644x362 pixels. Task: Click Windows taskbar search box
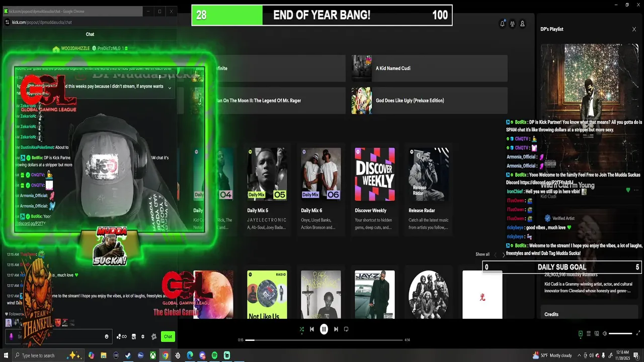pos(48,355)
